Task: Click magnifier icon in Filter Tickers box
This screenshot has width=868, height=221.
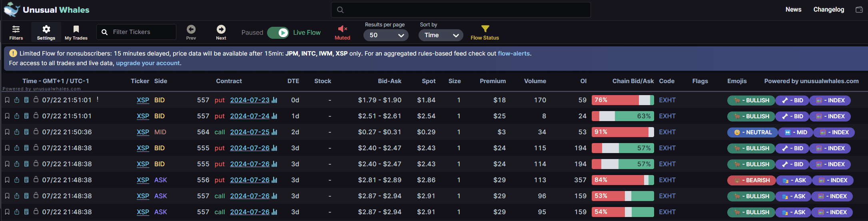Action: click(x=105, y=32)
